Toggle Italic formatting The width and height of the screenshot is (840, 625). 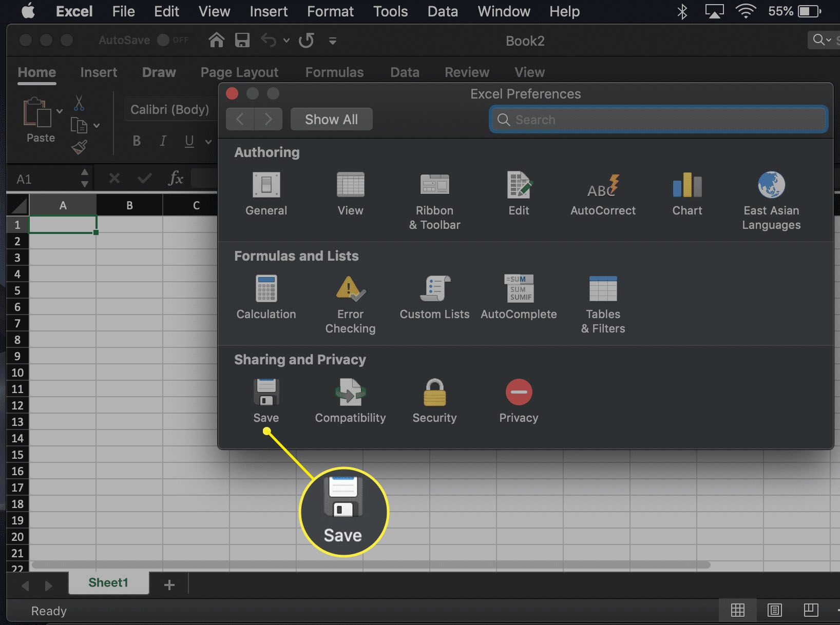pyautogui.click(x=163, y=141)
